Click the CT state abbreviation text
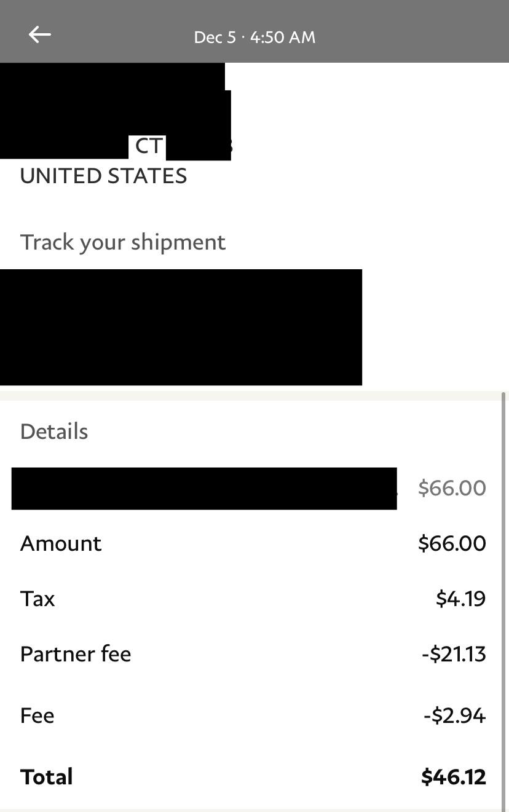 [x=146, y=146]
